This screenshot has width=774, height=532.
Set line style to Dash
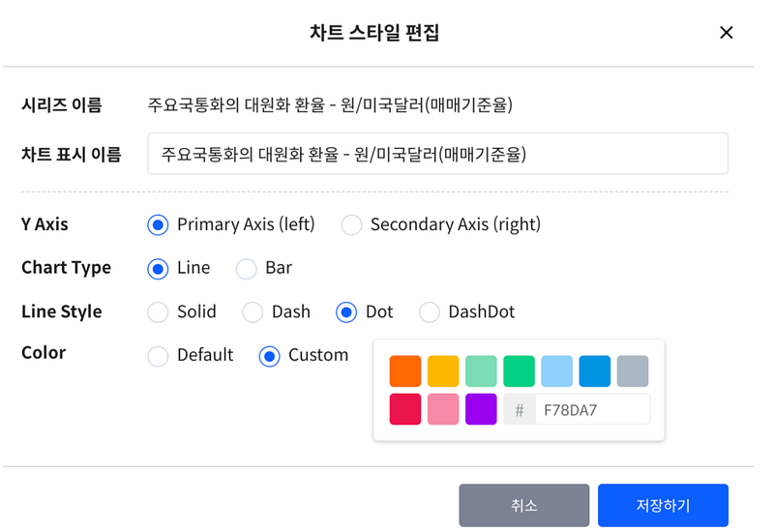(x=253, y=311)
